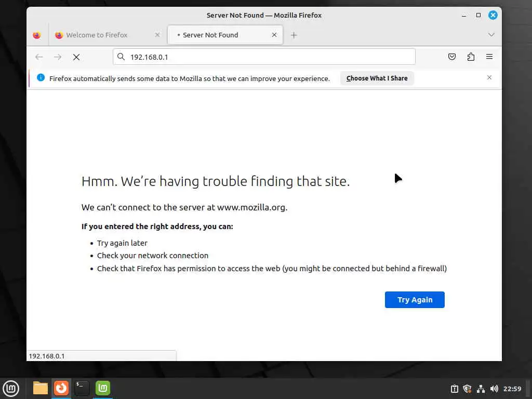Launch Files from the taskbar folder icon
This screenshot has width=532, height=399.
[x=41, y=388]
